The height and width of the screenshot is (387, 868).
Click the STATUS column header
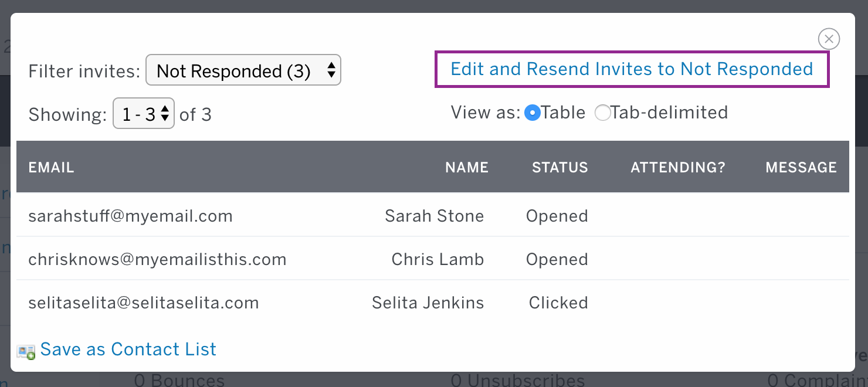560,167
